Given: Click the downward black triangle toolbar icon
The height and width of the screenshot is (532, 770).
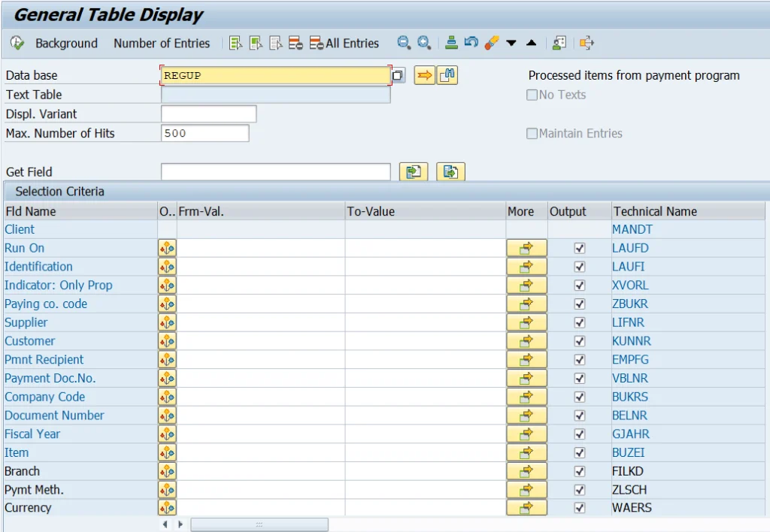Looking at the screenshot, I should (x=511, y=43).
